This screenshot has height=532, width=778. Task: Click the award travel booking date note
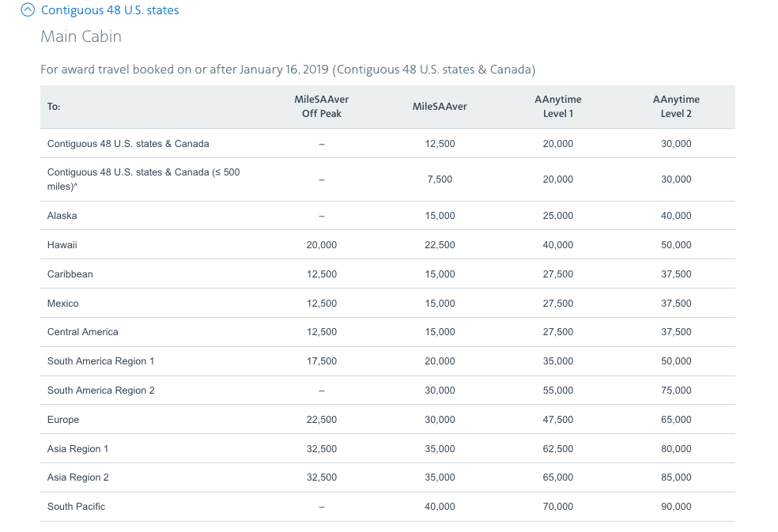[288, 70]
